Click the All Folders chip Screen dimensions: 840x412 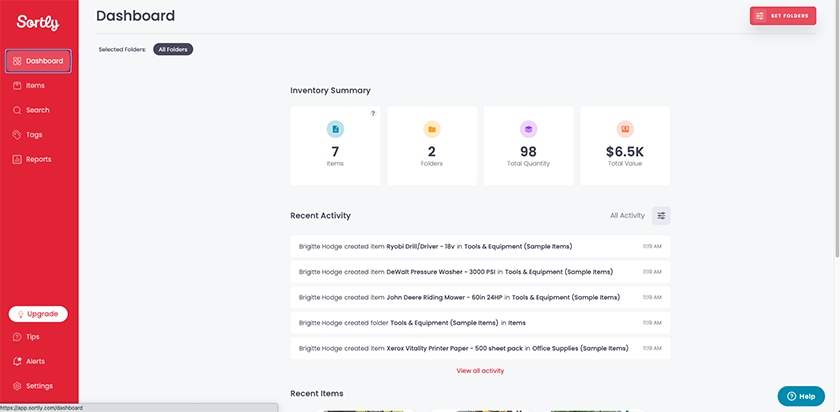pos(173,49)
